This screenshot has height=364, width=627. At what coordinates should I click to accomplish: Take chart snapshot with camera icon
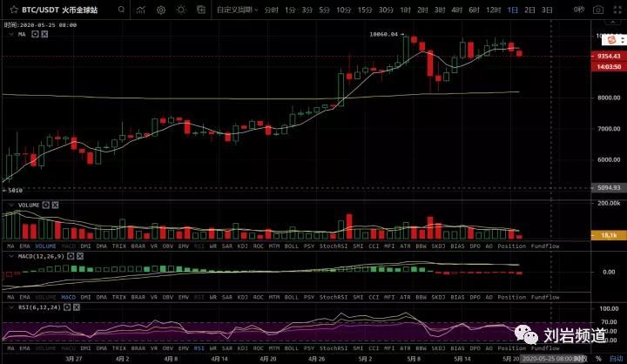click(x=597, y=10)
